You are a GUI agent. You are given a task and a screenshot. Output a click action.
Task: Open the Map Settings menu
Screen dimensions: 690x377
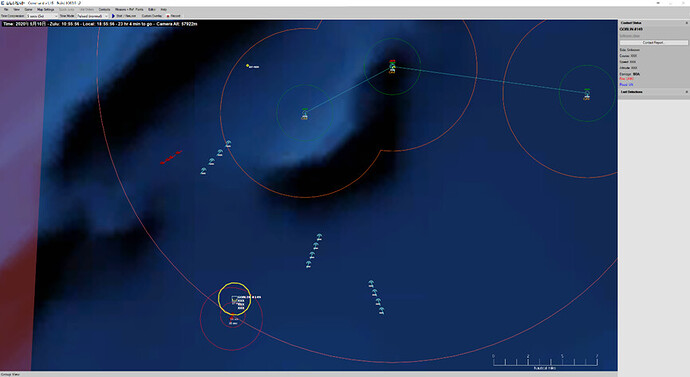45,9
